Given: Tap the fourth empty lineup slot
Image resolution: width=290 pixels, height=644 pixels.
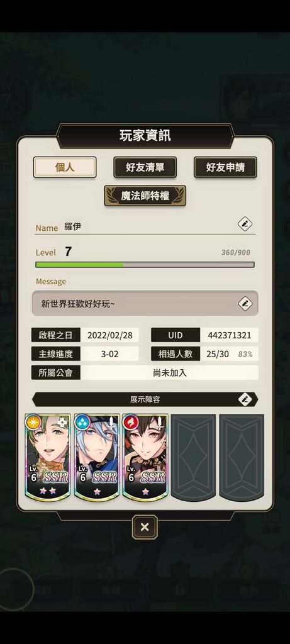Looking at the screenshot, I should [194, 457].
